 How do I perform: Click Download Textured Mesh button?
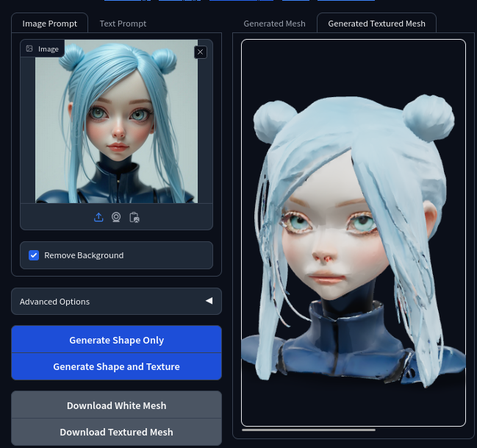(116, 432)
